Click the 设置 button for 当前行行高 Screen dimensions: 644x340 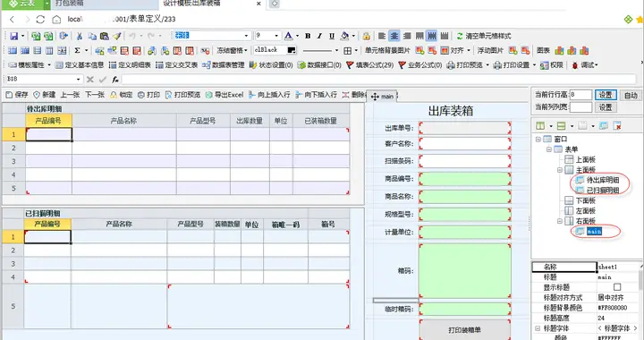click(606, 95)
